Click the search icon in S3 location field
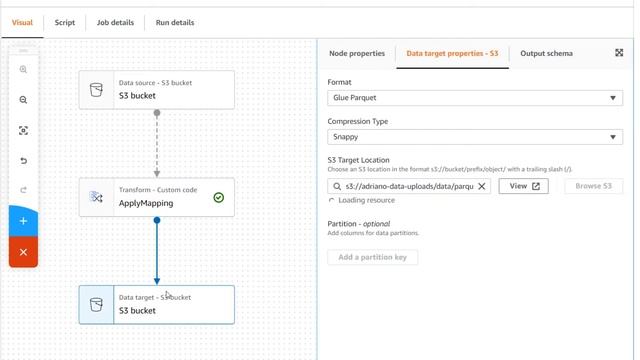 [337, 187]
